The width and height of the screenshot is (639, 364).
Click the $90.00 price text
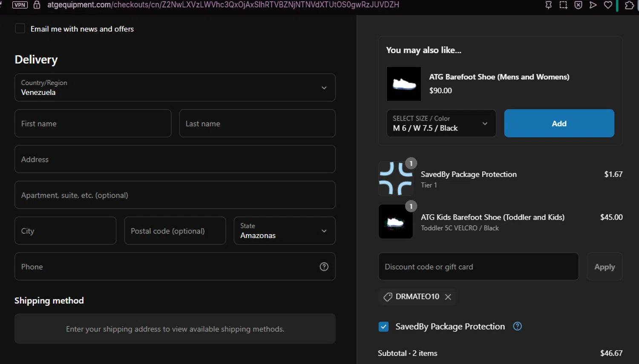tap(440, 91)
